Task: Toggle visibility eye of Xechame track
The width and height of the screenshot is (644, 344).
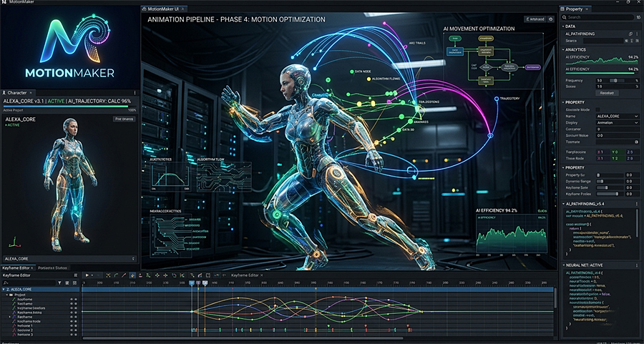Action: [72, 304]
